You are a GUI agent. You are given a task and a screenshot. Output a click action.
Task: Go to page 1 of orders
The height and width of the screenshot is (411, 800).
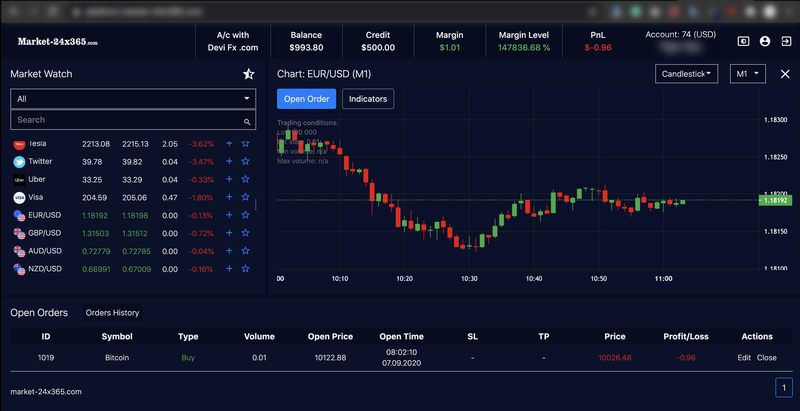784,387
